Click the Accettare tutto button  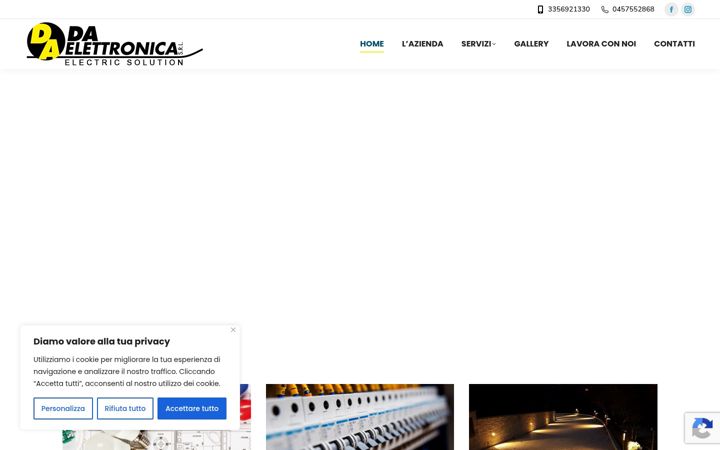click(x=192, y=408)
